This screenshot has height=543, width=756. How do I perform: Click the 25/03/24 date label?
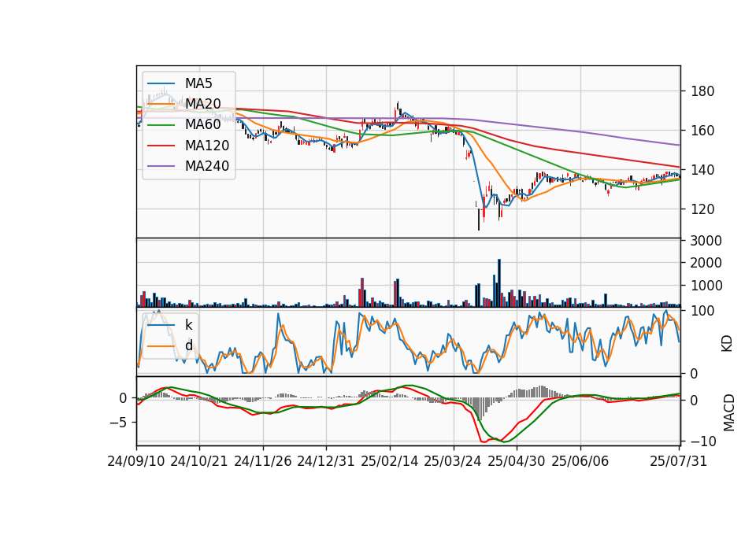click(453, 461)
